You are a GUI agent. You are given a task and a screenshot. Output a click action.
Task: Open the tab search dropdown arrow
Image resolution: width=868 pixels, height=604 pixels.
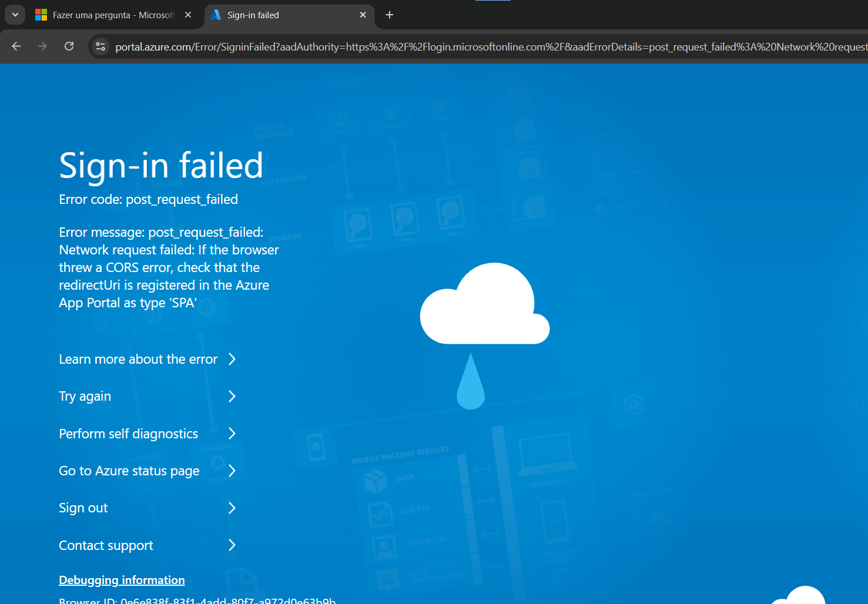tap(14, 15)
